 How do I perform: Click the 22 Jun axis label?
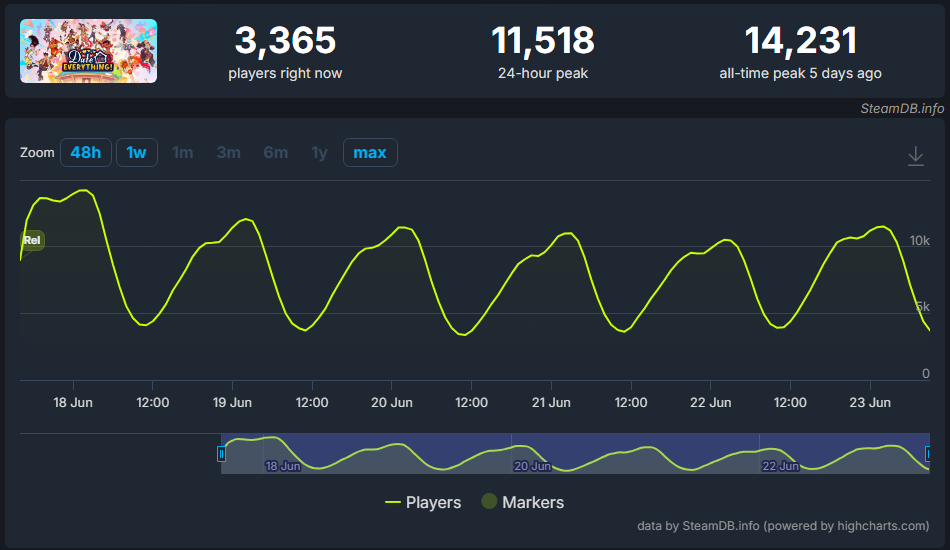710,403
